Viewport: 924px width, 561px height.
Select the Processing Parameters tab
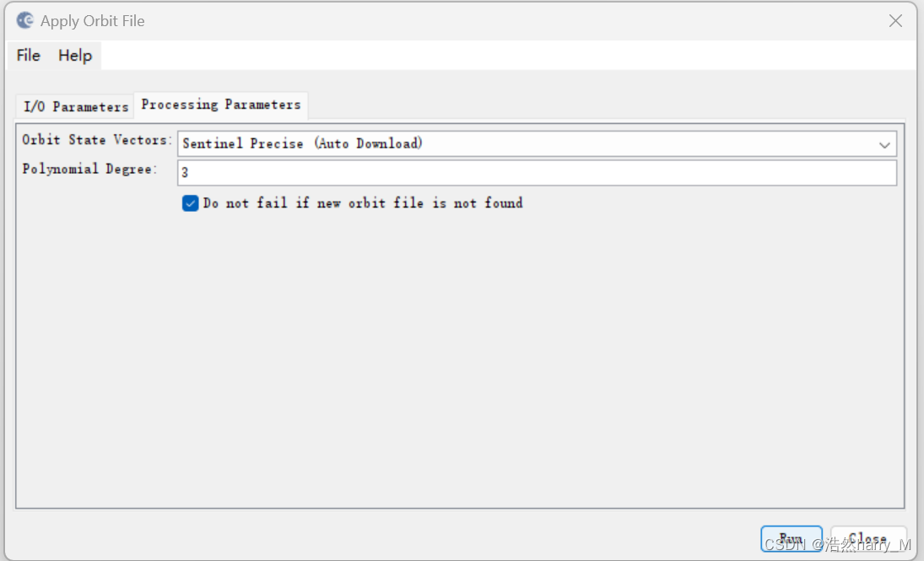click(x=221, y=105)
